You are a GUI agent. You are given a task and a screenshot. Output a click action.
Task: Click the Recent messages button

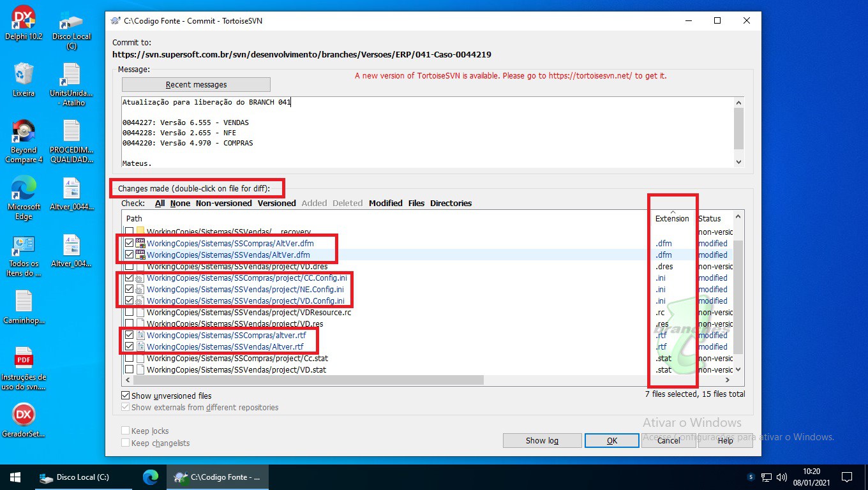tap(196, 85)
